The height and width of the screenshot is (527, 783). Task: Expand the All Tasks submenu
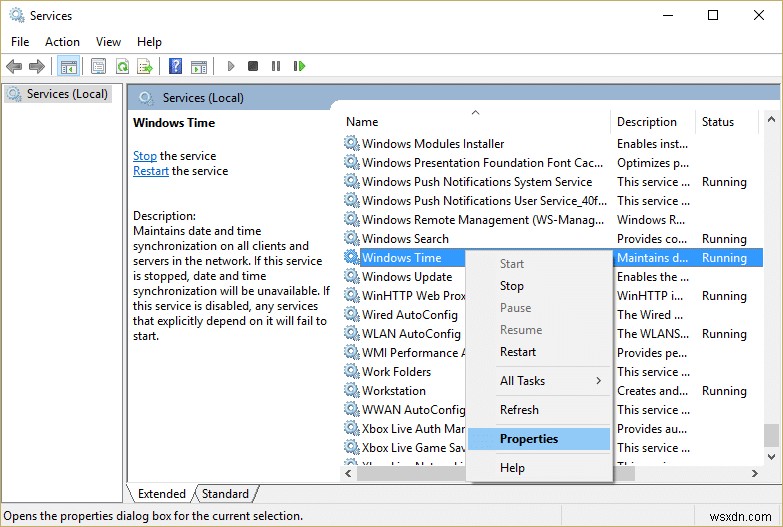click(x=539, y=381)
